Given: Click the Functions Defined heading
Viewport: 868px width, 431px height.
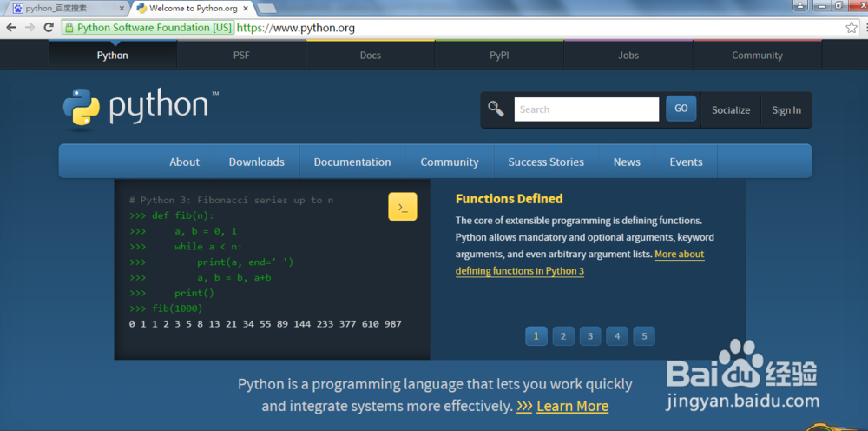Looking at the screenshot, I should [x=510, y=199].
